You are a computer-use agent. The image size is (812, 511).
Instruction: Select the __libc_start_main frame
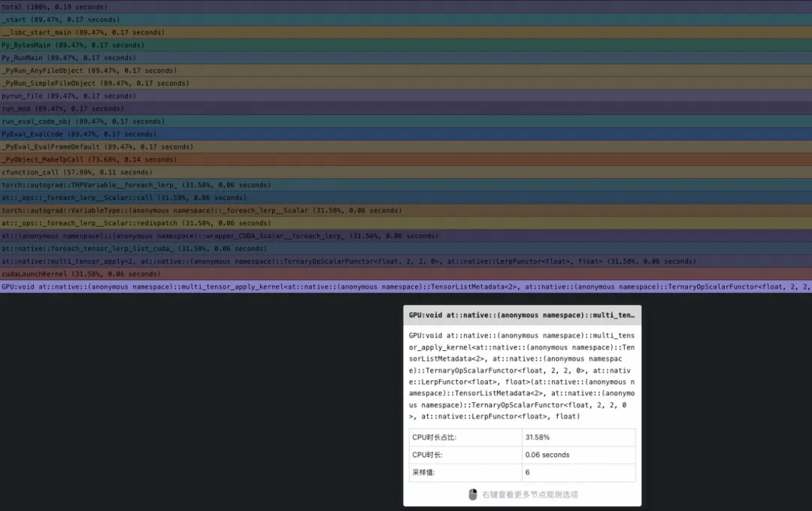(x=406, y=32)
